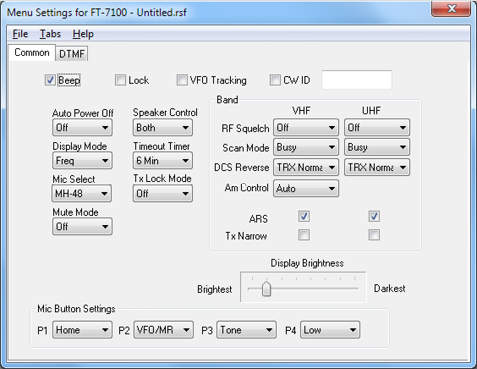The height and width of the screenshot is (369, 477).
Task: Open the P1 mic button dropdown
Action: (x=82, y=330)
